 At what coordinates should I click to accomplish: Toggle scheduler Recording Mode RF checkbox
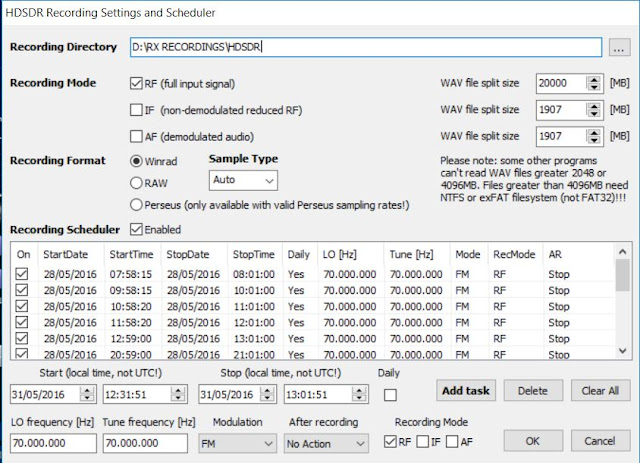tap(390, 441)
